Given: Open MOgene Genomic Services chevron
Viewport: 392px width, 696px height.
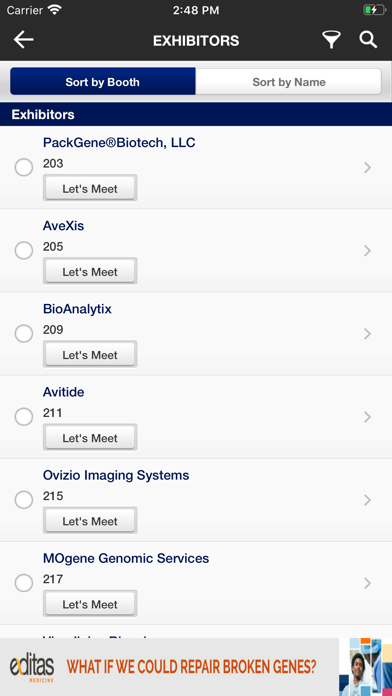Looking at the screenshot, I should (x=367, y=583).
